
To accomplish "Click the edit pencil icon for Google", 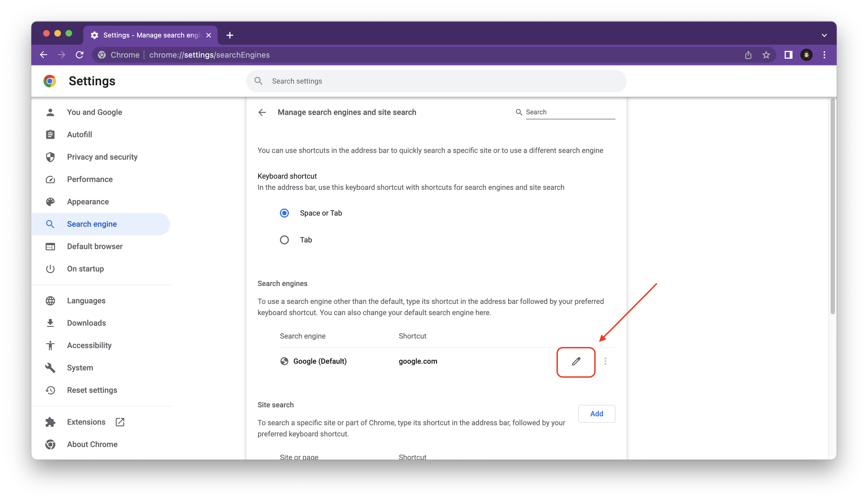I will point(576,361).
